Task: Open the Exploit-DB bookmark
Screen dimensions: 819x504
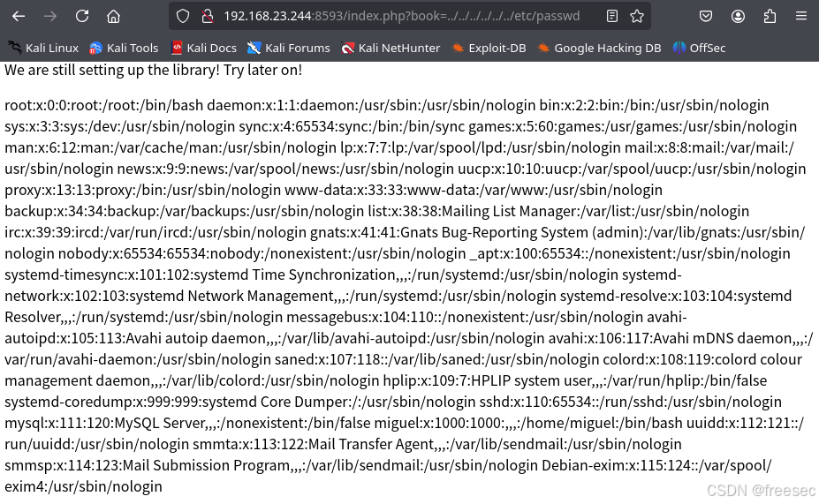Action: click(489, 48)
